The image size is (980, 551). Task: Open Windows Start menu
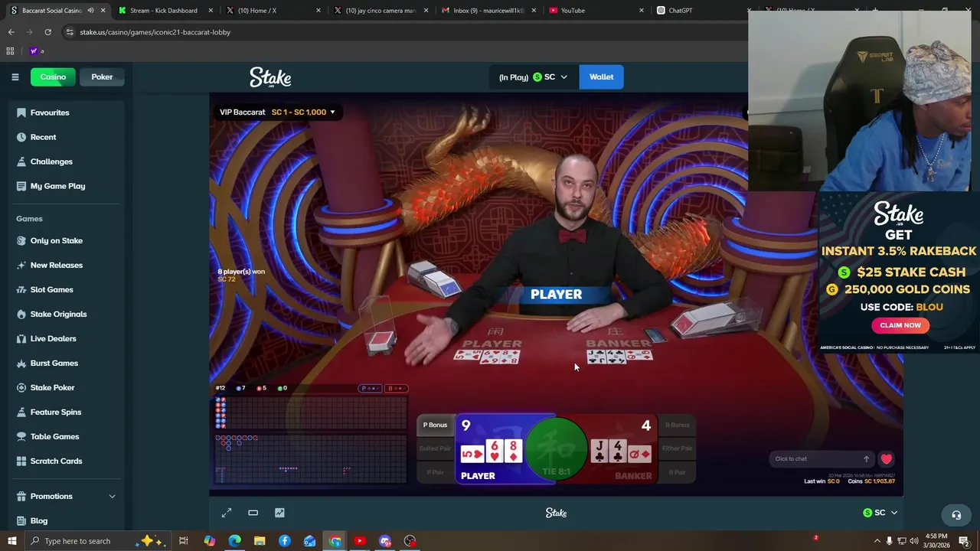pos(11,541)
